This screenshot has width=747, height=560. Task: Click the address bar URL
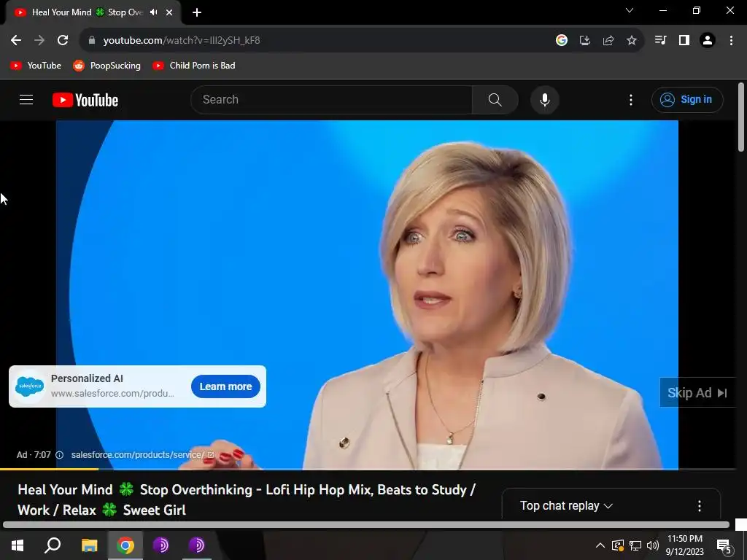click(182, 41)
